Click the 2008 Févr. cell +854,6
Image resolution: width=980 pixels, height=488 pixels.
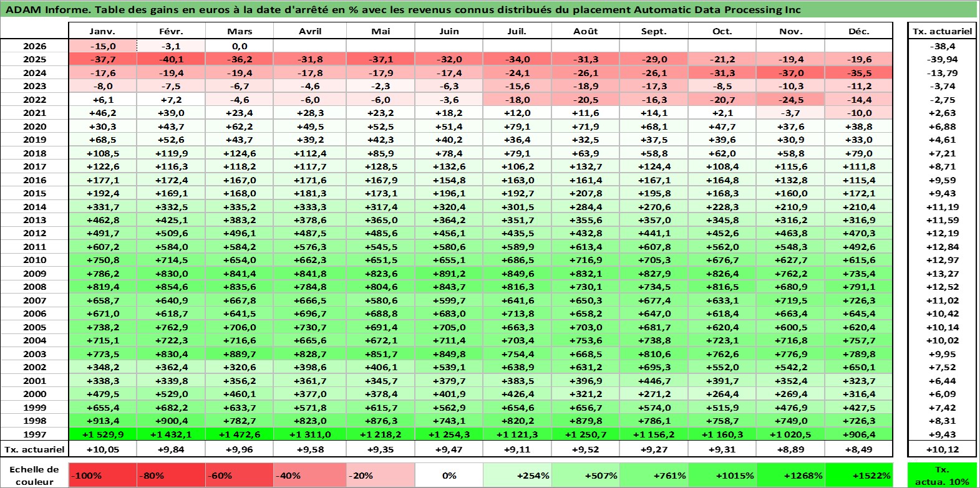pos(172,287)
